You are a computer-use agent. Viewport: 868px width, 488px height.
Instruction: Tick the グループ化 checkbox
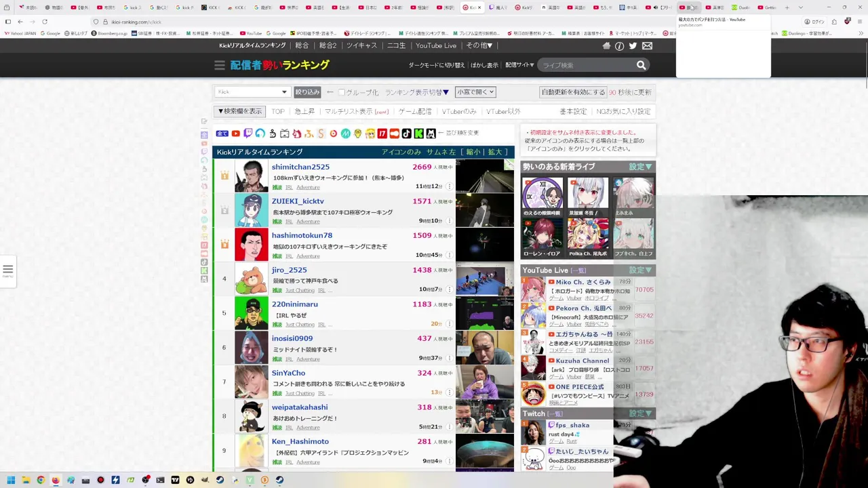click(342, 92)
